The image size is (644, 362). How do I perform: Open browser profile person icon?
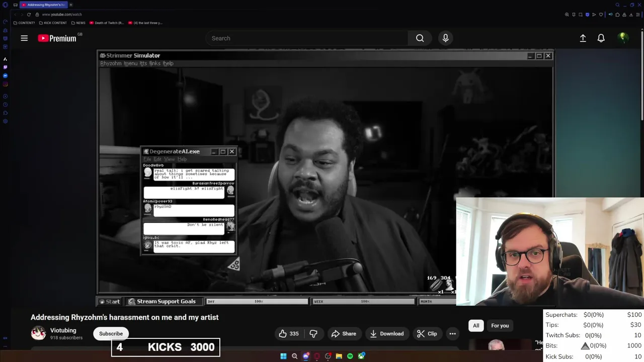coord(624,15)
